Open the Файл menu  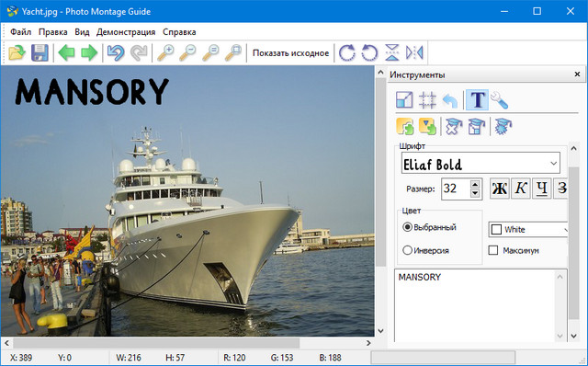tap(20, 32)
